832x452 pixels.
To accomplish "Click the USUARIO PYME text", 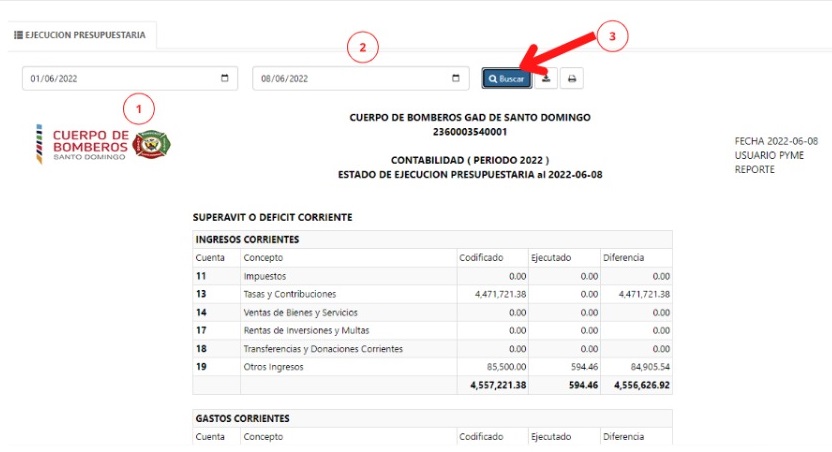I will [x=769, y=155].
